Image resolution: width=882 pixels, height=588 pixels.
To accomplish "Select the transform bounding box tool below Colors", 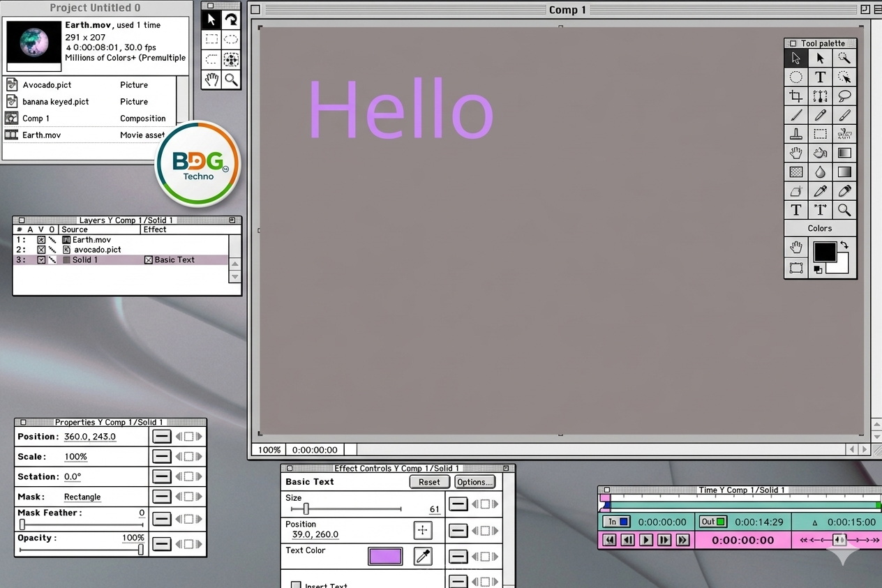I will 795,267.
